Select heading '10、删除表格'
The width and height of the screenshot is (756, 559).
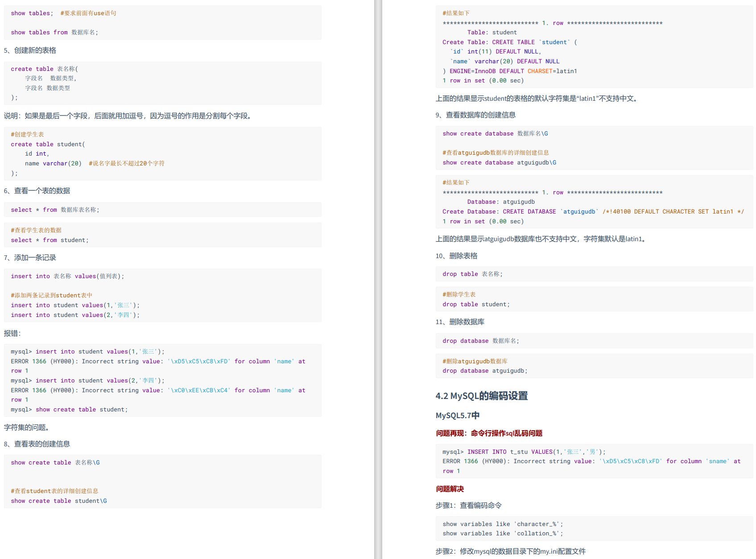point(456,256)
